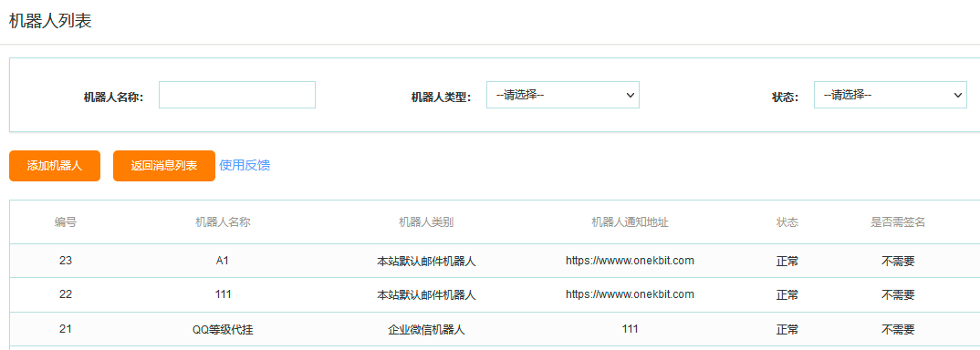Select the row number 21 cell
Image resolution: width=980 pixels, height=350 pixels.
66,329
